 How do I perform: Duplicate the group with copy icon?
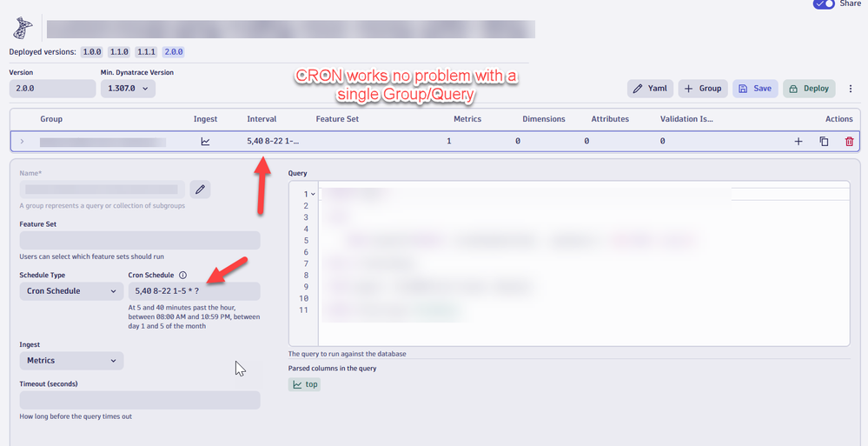tap(824, 142)
